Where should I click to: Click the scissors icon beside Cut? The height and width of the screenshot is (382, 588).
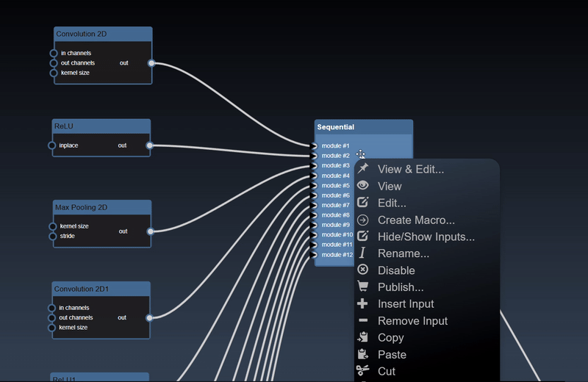pos(362,371)
